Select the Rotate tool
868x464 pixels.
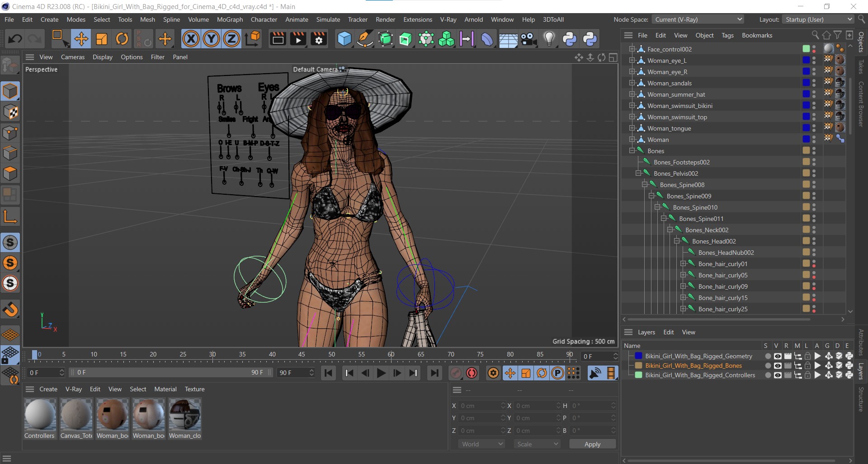pyautogui.click(x=122, y=39)
